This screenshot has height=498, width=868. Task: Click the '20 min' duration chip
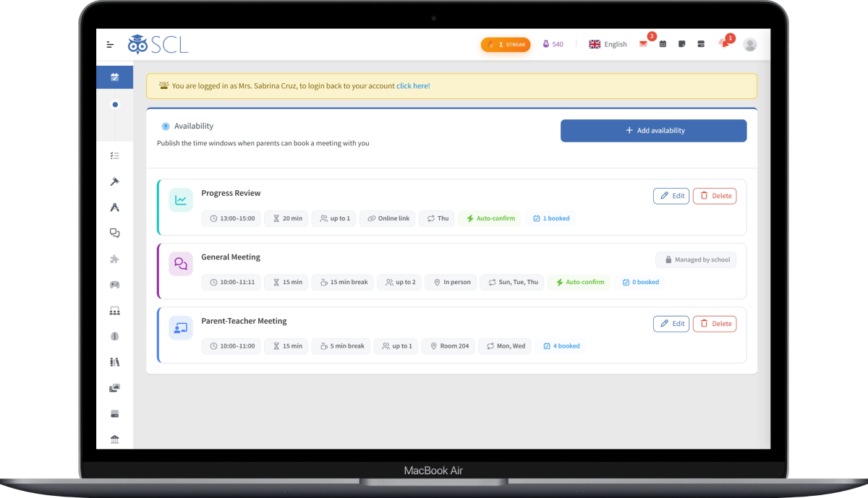[286, 218]
